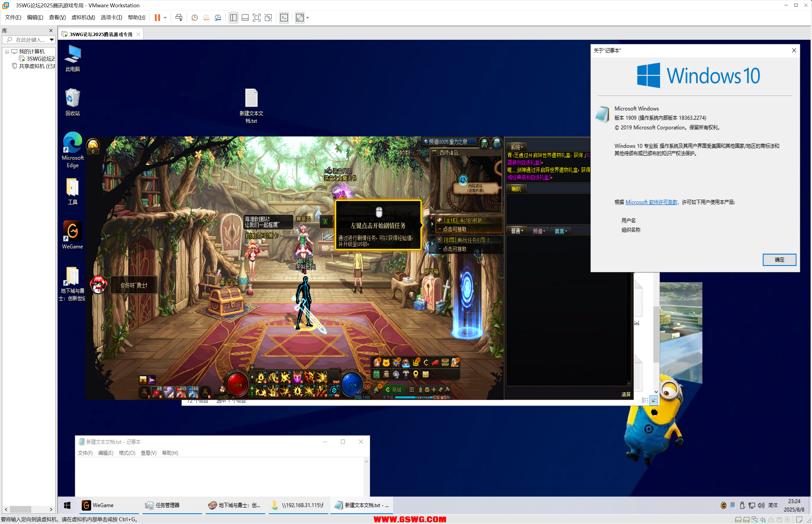
Task: Open the 选项卡(T) menu
Action: pyautogui.click(x=112, y=18)
